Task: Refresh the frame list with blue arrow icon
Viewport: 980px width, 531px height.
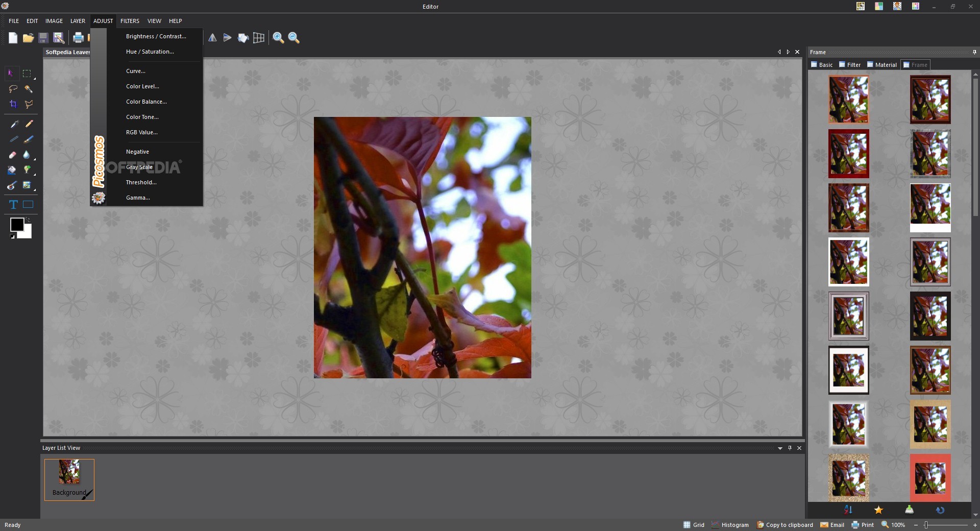Action: (x=940, y=510)
